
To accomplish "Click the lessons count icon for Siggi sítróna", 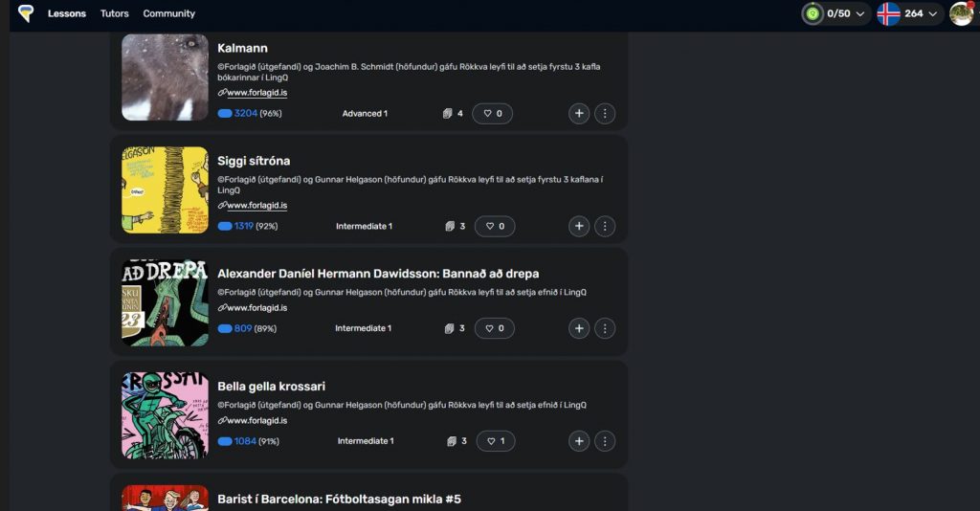I will point(450,226).
